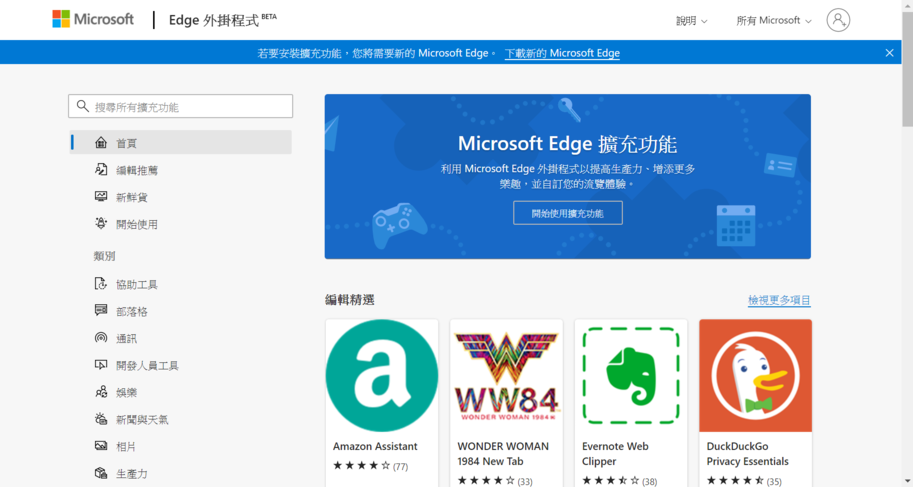
Task: Open the 生產力 category
Action: click(132, 474)
